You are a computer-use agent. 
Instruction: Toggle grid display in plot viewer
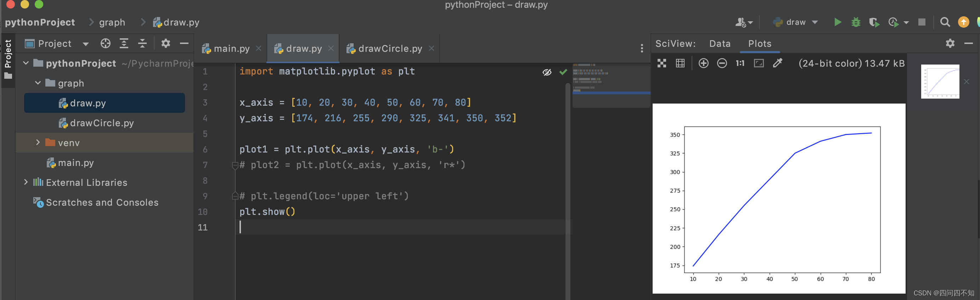680,63
